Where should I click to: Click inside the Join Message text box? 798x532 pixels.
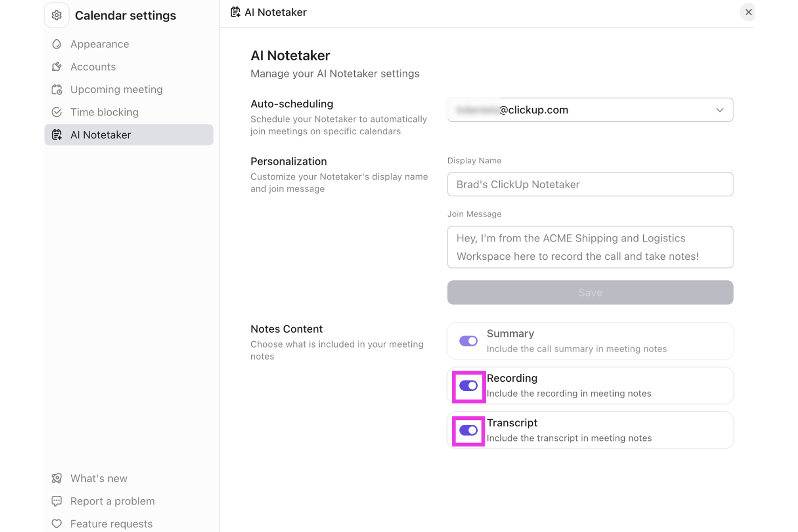click(x=590, y=247)
